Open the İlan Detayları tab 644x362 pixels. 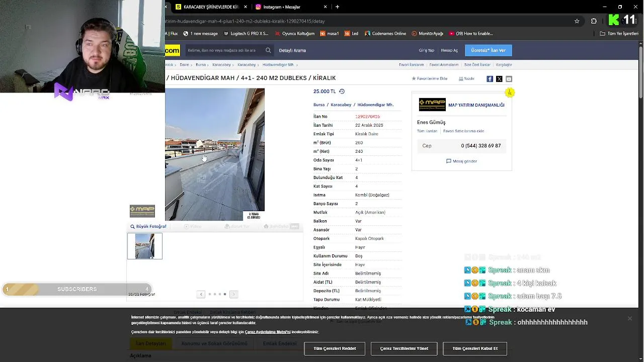150,343
